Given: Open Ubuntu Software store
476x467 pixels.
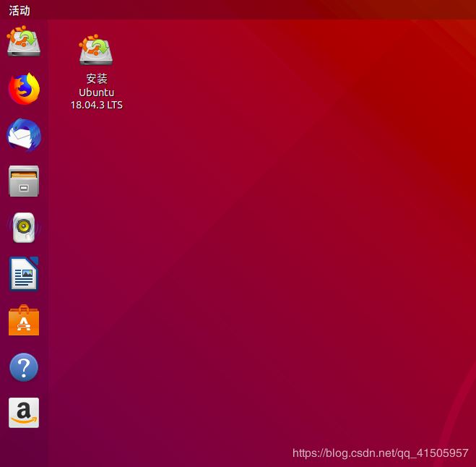Looking at the screenshot, I should pos(24,320).
